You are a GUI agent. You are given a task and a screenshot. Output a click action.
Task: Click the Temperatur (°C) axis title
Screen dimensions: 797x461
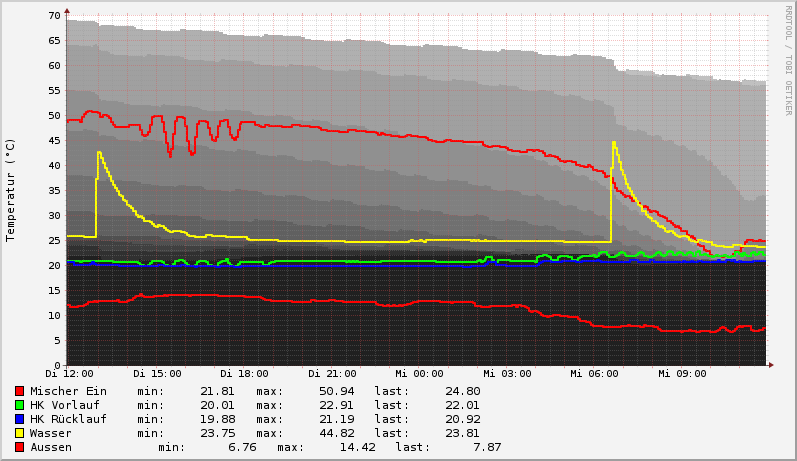pos(11,190)
